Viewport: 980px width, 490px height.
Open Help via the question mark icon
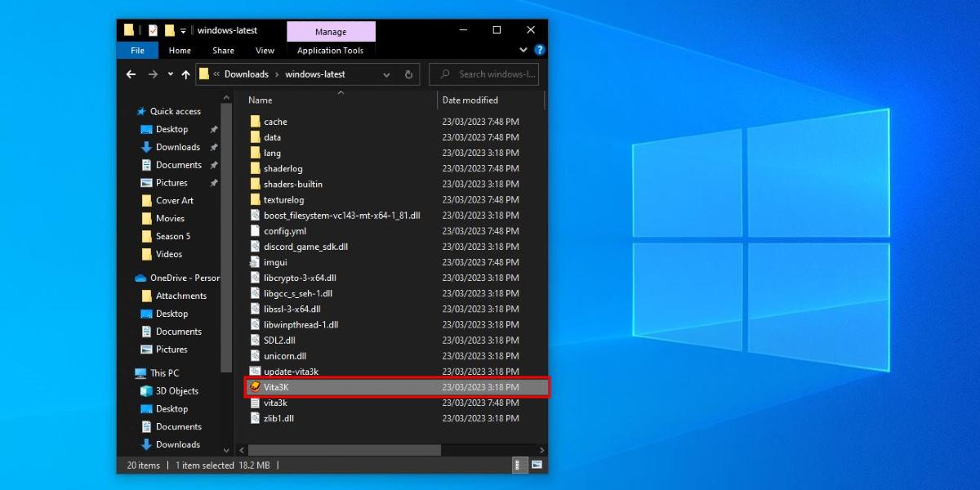[539, 50]
